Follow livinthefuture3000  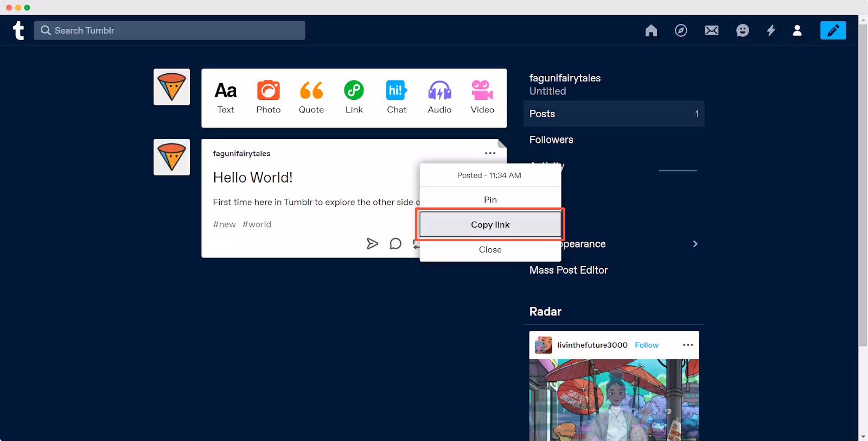(x=647, y=345)
